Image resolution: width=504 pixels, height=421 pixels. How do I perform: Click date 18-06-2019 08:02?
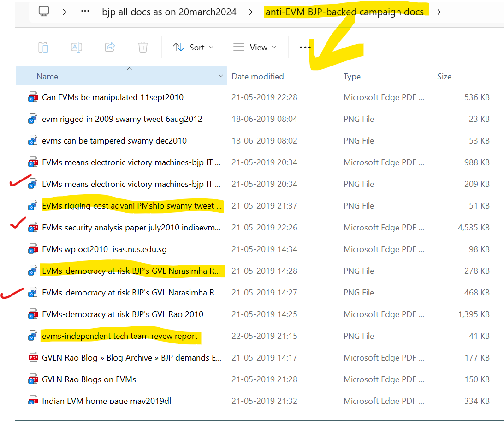(264, 141)
